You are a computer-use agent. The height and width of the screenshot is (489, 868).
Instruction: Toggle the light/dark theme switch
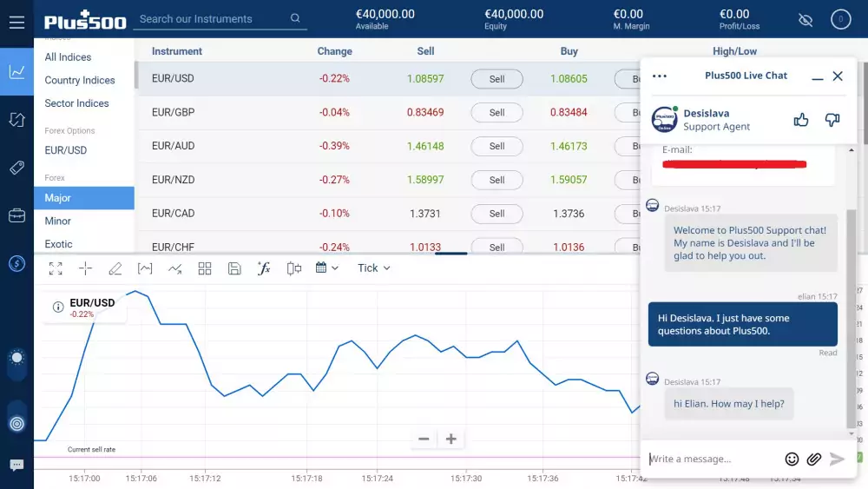tap(16, 365)
